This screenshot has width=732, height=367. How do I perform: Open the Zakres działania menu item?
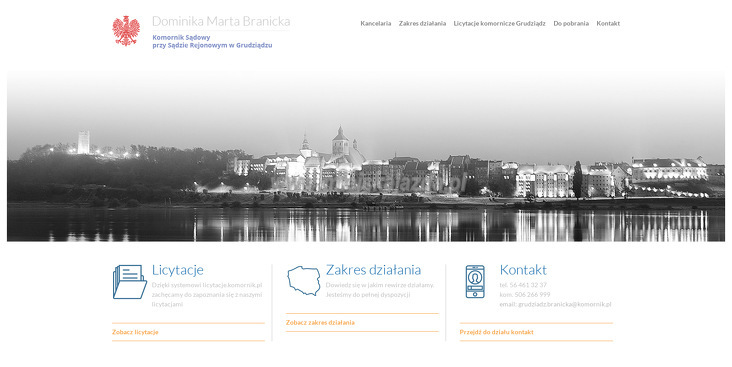(x=422, y=23)
